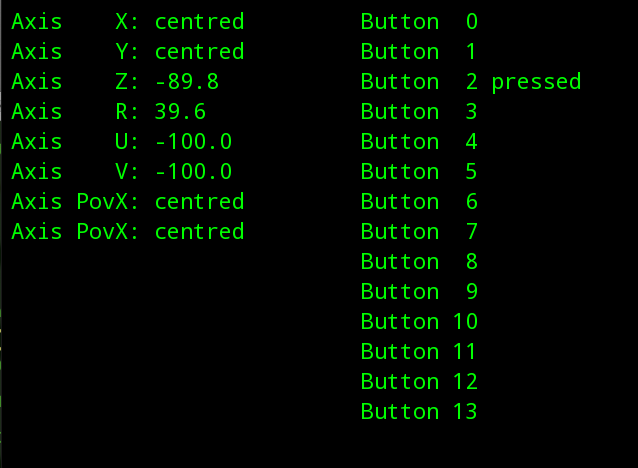Click the Axis U value -100.0

coord(193,142)
